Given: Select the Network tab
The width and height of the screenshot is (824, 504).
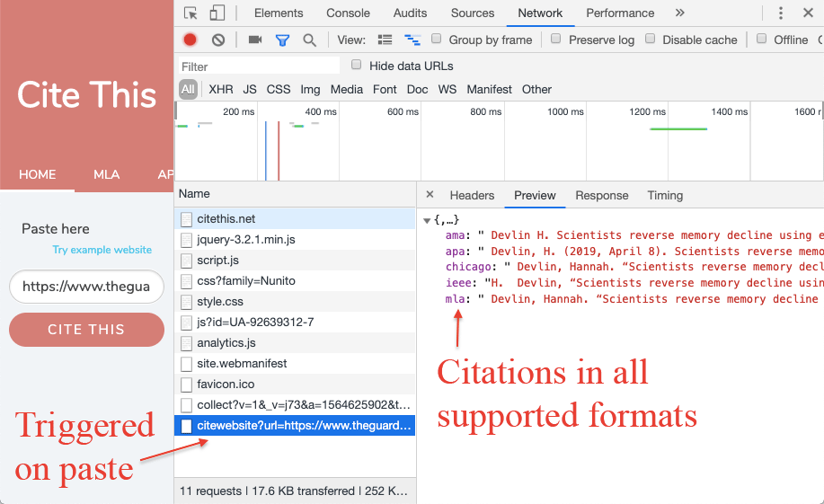Looking at the screenshot, I should coord(540,13).
